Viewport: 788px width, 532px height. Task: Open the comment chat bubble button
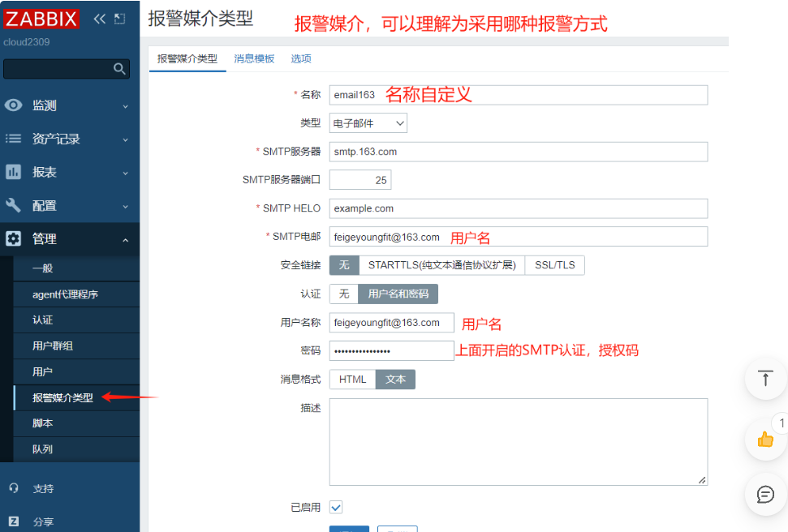tap(765, 494)
